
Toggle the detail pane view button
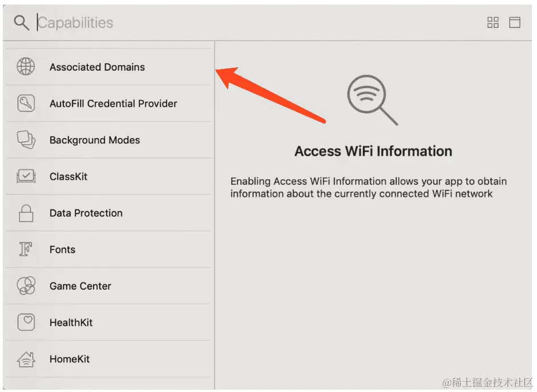(x=515, y=23)
